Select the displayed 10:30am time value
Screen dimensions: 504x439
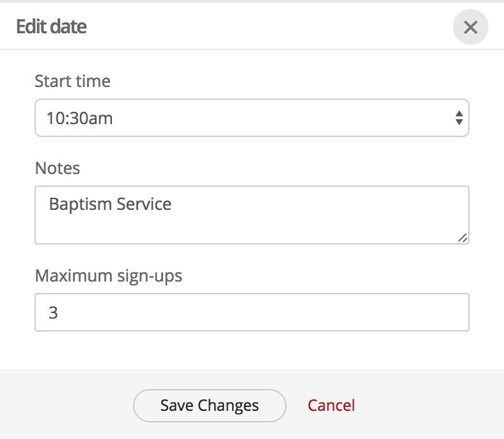[80, 118]
